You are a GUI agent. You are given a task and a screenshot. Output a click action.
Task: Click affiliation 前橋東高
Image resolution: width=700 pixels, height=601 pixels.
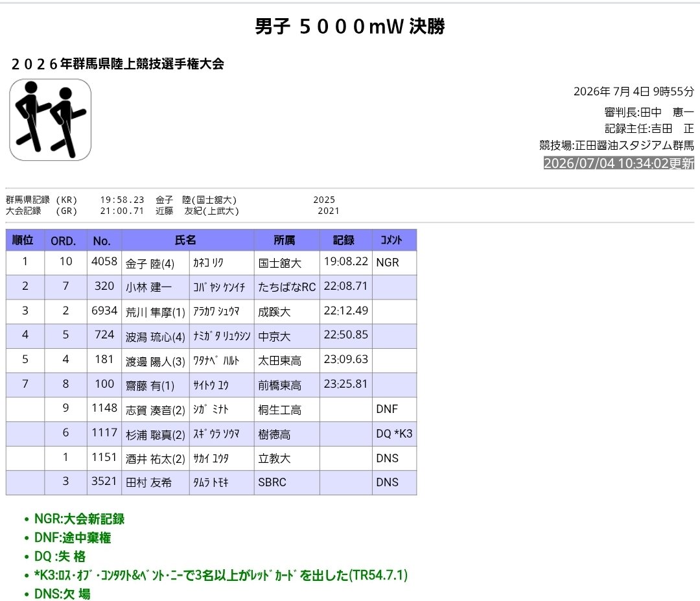(x=279, y=385)
